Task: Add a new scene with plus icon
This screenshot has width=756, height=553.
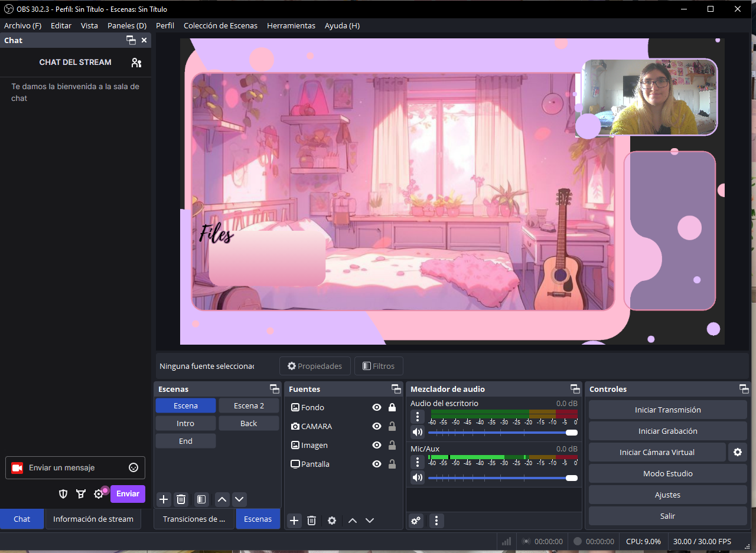Action: click(x=164, y=499)
